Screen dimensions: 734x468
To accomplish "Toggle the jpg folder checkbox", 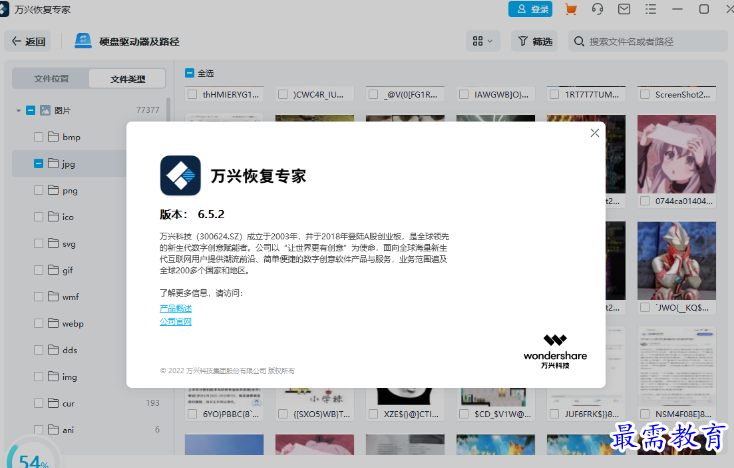I will coord(38,163).
